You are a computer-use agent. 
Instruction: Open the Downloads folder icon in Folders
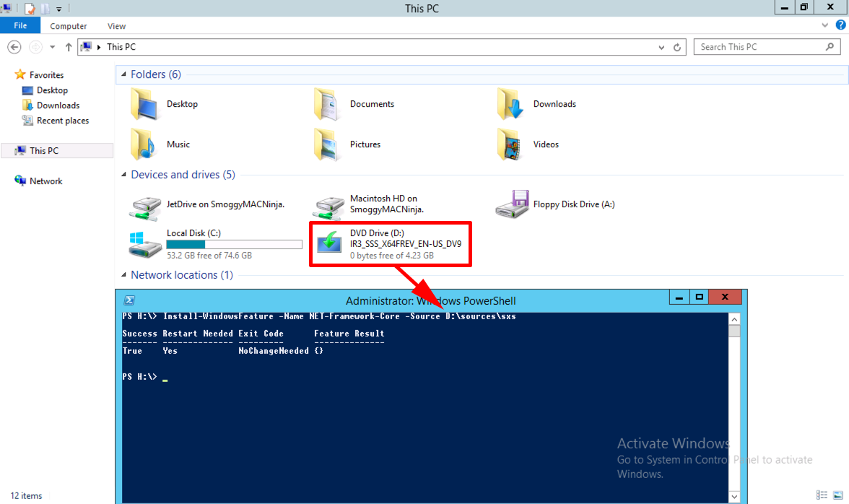tap(510, 104)
